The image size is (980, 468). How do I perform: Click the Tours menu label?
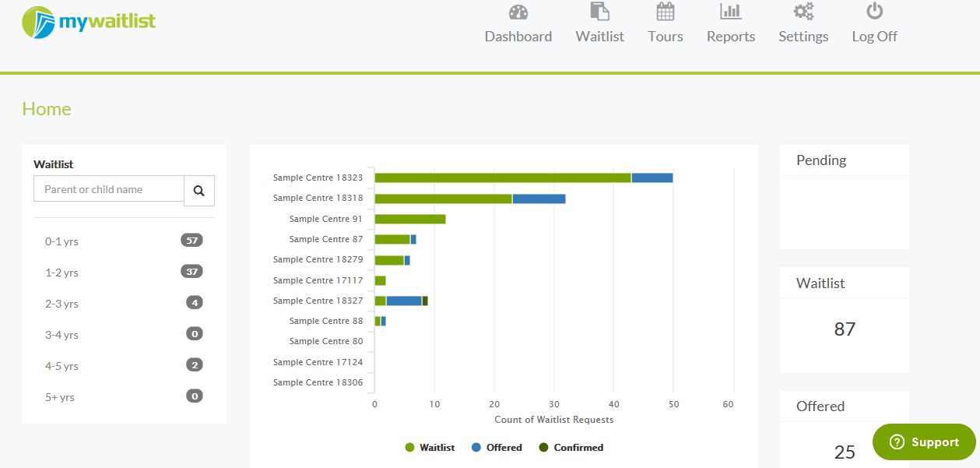tap(665, 37)
